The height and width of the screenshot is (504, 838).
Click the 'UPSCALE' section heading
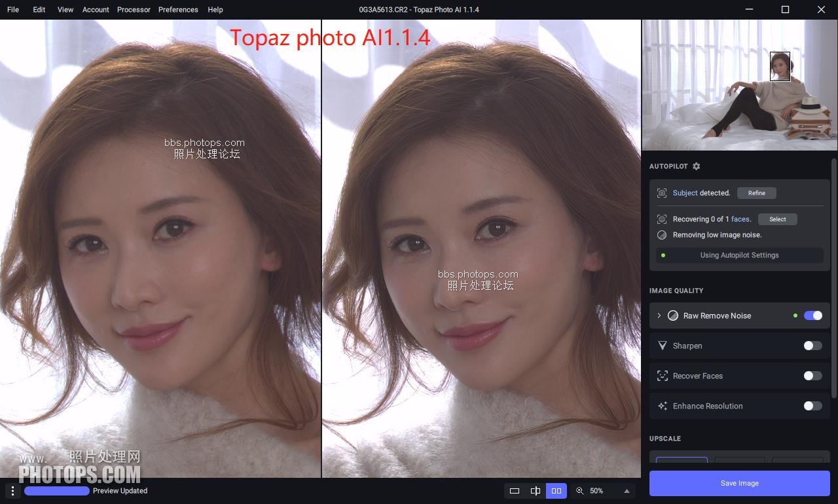pos(665,439)
